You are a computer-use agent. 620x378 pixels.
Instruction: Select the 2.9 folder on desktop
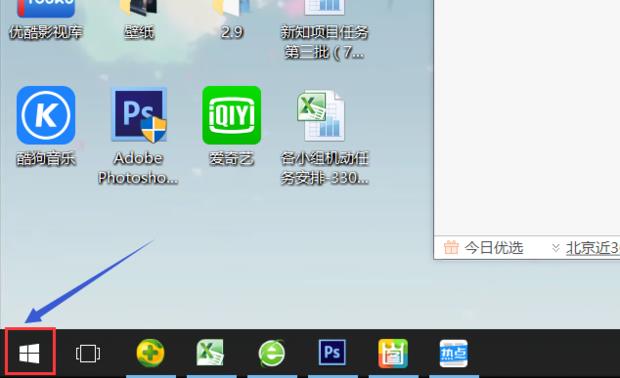tap(232, 20)
